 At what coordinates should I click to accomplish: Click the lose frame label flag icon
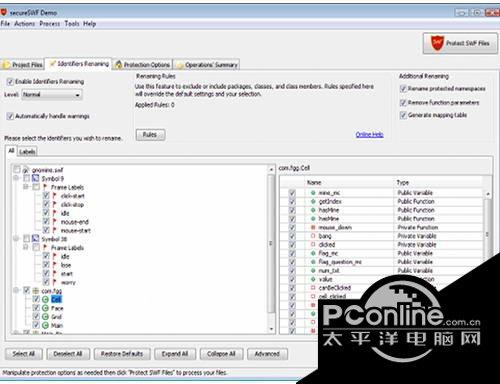point(55,265)
